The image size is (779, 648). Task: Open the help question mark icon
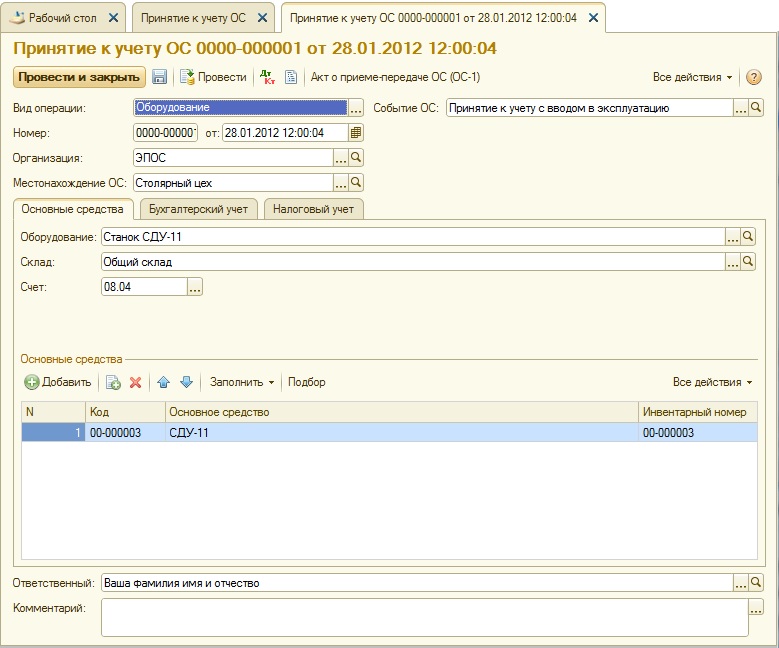click(754, 77)
